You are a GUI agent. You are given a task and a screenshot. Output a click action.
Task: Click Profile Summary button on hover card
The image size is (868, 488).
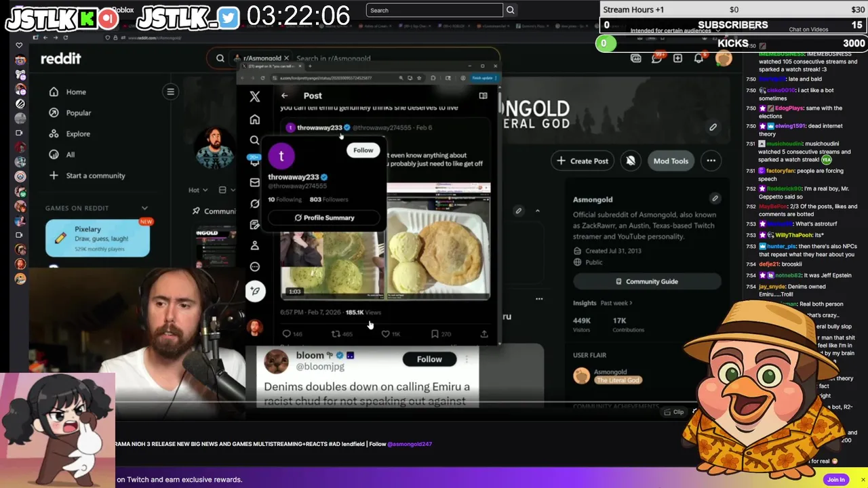pyautogui.click(x=324, y=218)
